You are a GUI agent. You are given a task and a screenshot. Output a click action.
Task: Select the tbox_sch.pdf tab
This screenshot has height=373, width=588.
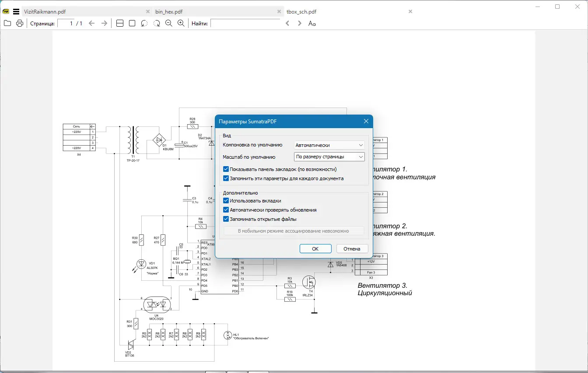tap(349, 12)
